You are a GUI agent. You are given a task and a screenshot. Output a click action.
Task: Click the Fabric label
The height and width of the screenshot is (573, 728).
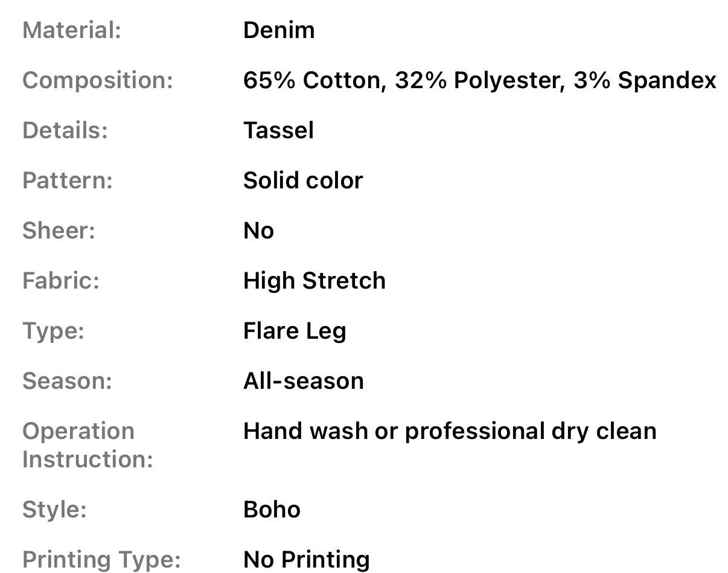[x=61, y=281]
